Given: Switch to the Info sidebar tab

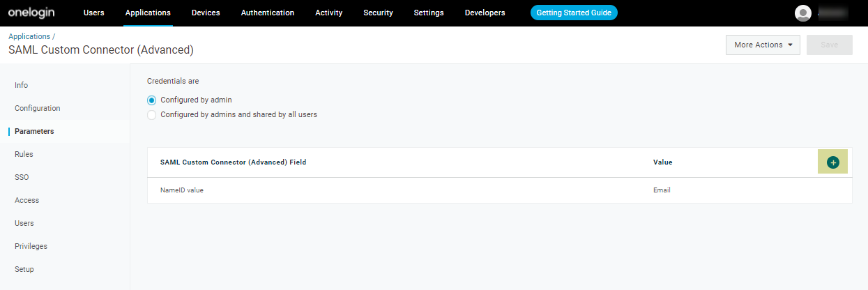Looking at the screenshot, I should pos(21,85).
